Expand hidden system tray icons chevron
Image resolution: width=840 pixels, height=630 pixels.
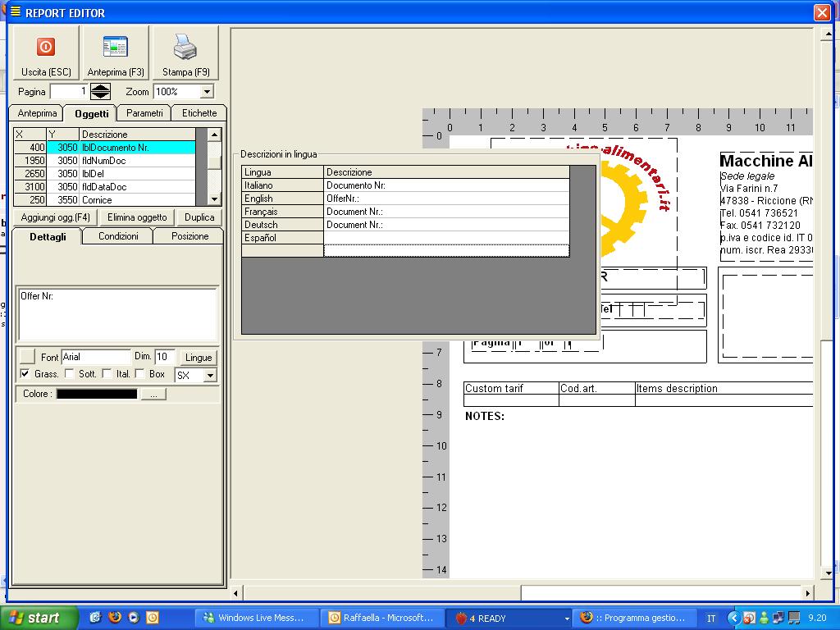pyautogui.click(x=733, y=618)
